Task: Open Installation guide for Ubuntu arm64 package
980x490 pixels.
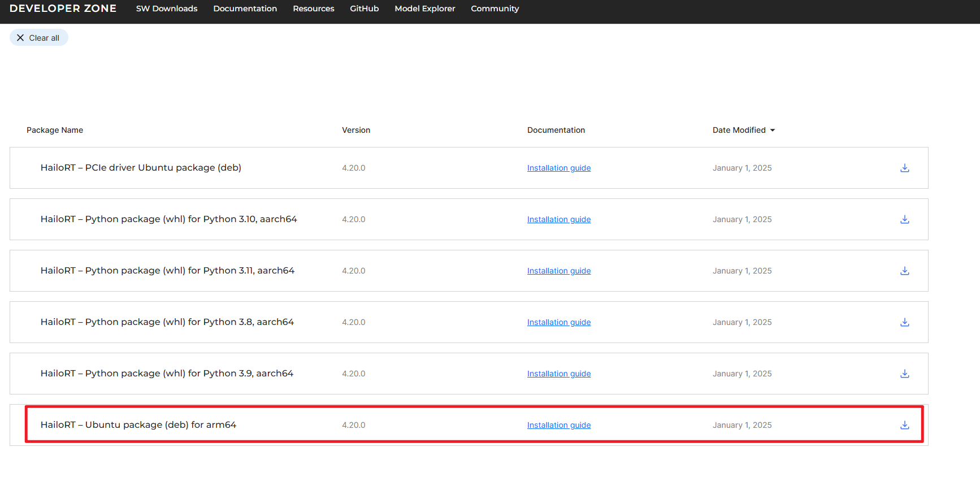Action: 559,425
